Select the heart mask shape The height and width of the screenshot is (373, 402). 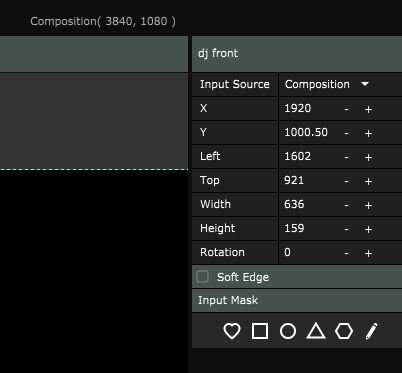pos(232,331)
